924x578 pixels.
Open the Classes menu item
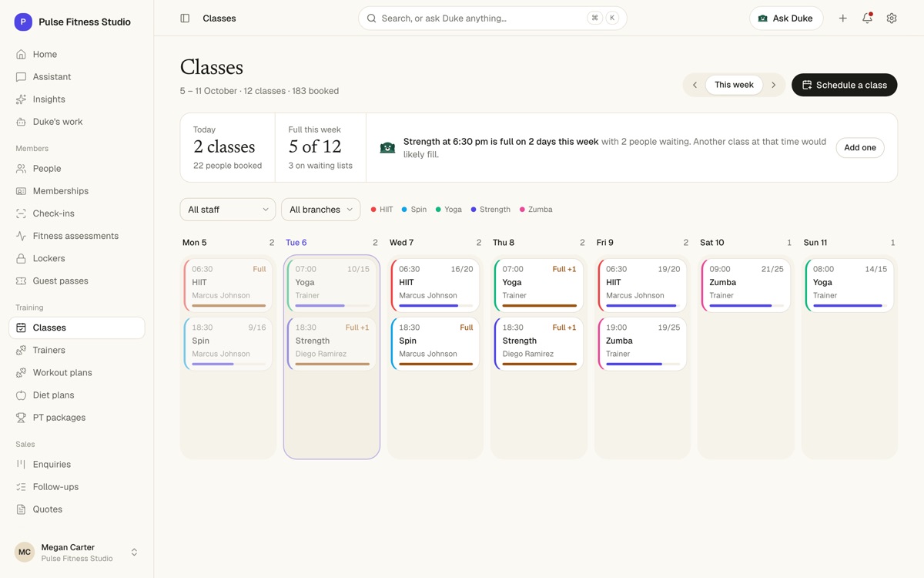click(x=77, y=328)
